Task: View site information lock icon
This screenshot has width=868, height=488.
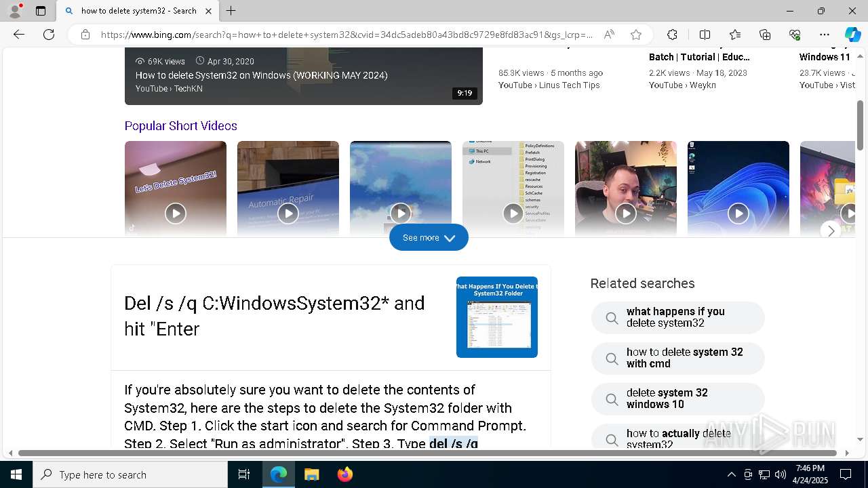Action: [85, 35]
